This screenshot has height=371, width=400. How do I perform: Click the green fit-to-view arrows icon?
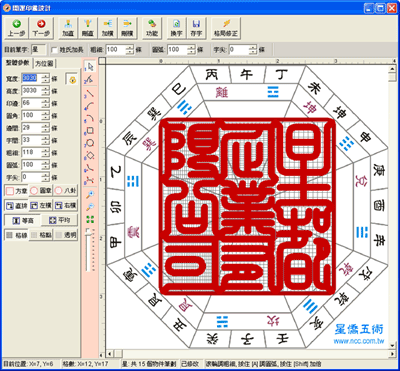[x=90, y=219]
